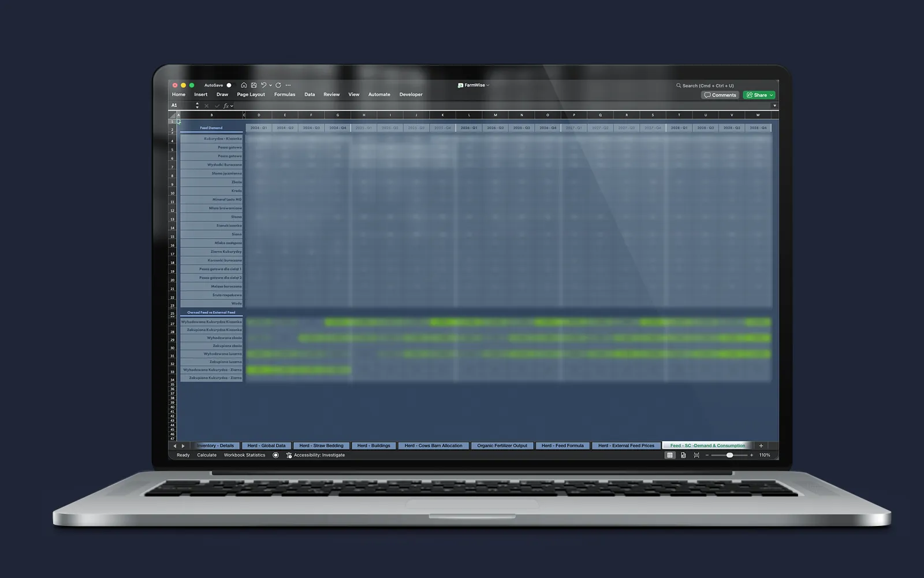The height and width of the screenshot is (578, 924).
Task: Add a new sheet with plus icon
Action: (761, 446)
